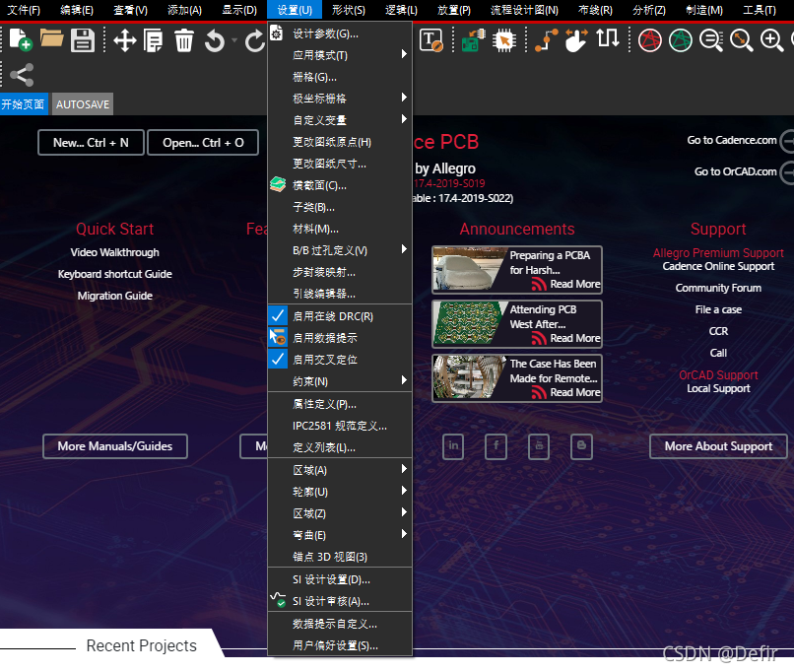Click the New... Ctrl + N button
Viewport: 794px width, 672px height.
92,143
